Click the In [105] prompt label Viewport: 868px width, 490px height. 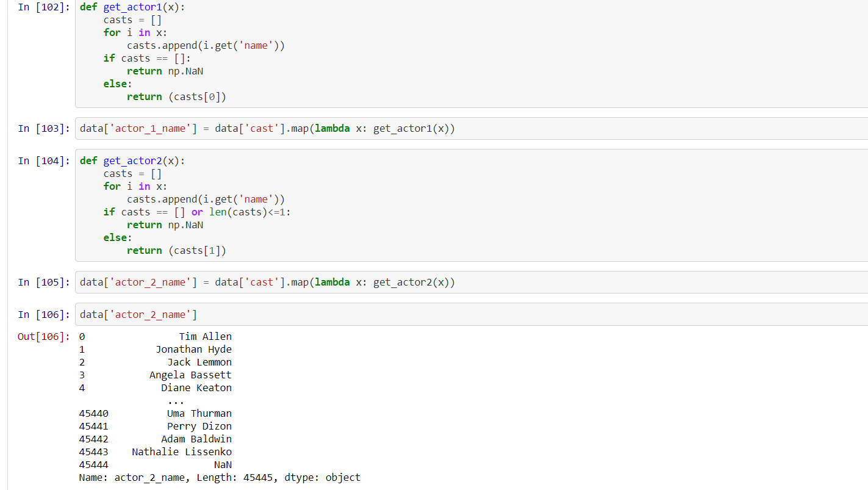(x=44, y=283)
